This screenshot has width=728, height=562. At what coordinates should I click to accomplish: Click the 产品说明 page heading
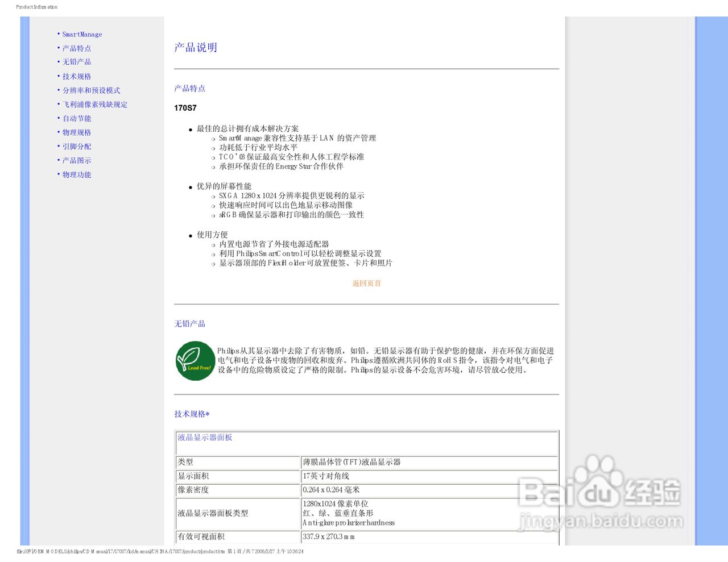point(196,48)
